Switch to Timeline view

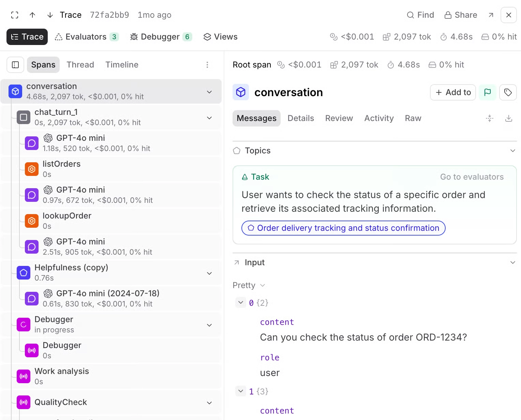tap(122, 65)
